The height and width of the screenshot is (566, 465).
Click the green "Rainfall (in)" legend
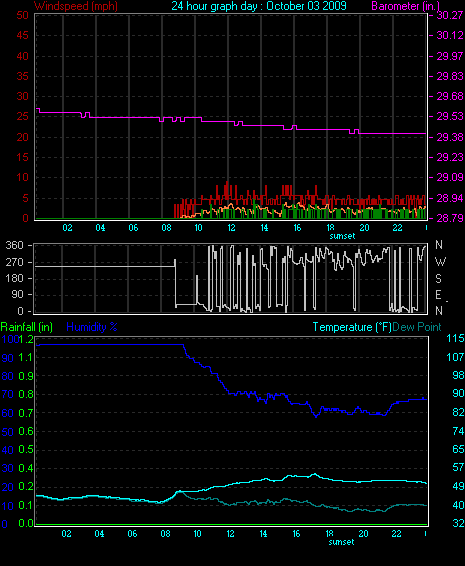click(x=27, y=327)
